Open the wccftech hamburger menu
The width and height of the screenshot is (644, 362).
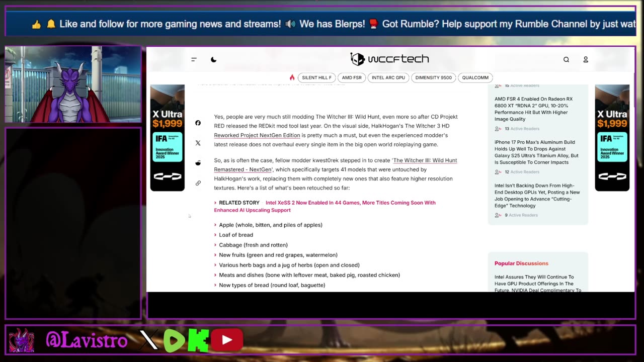pos(194,59)
